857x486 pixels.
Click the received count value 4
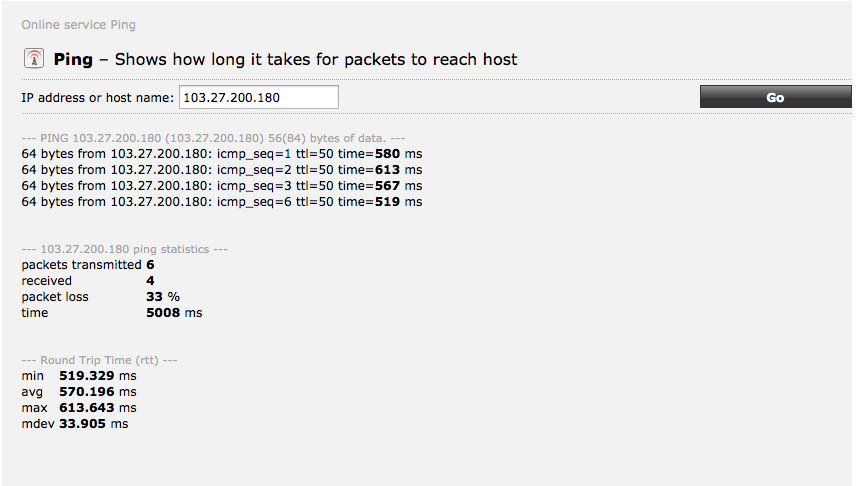pyautogui.click(x=150, y=281)
